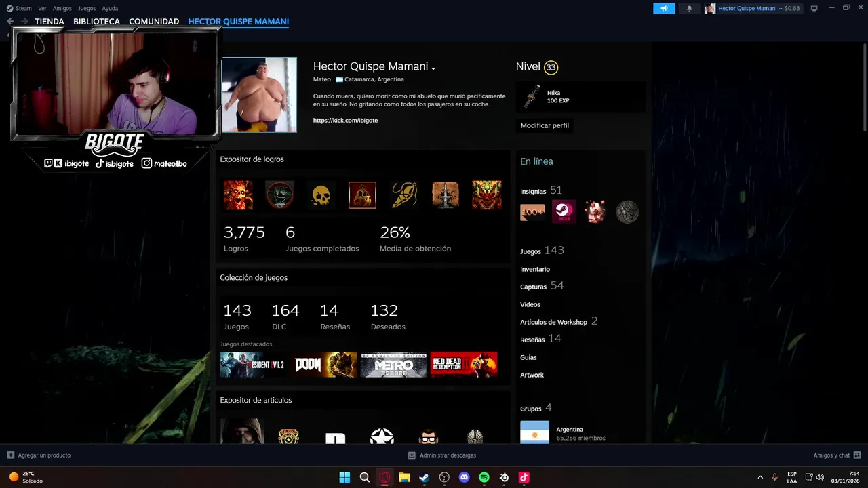
Task: Click the Steam 2025 badge icon
Action: [x=564, y=212]
